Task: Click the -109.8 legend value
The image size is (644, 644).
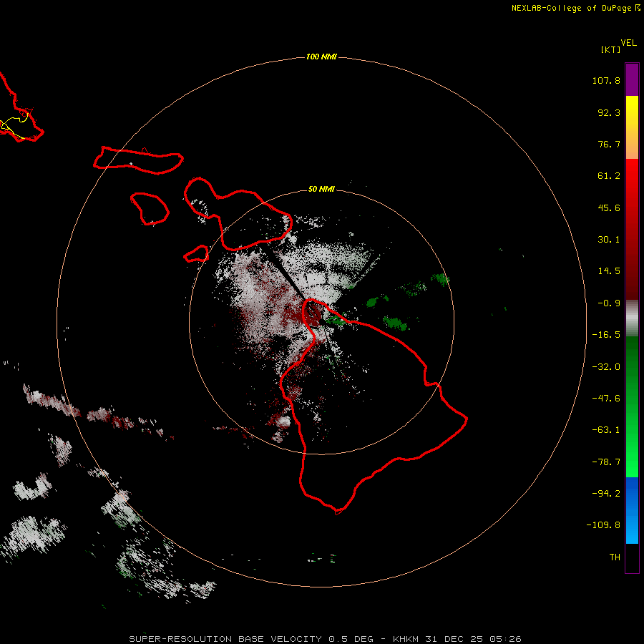Action: click(603, 525)
